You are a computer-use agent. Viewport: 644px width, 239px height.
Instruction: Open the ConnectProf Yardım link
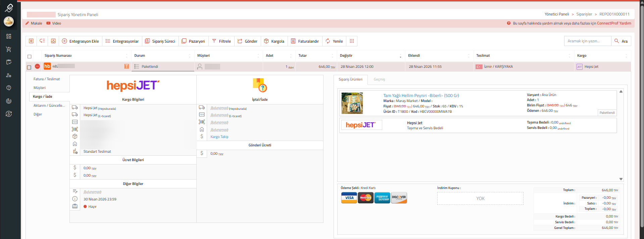click(614, 23)
